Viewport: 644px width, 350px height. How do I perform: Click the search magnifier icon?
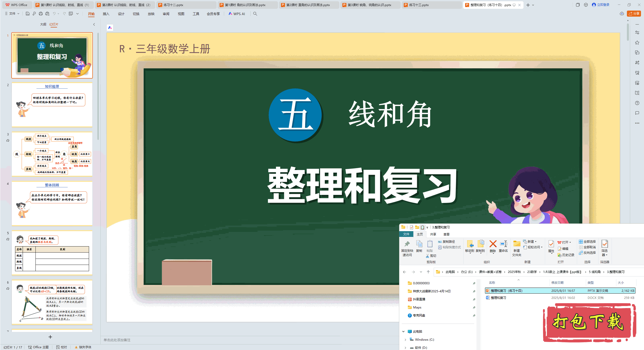coord(255,14)
